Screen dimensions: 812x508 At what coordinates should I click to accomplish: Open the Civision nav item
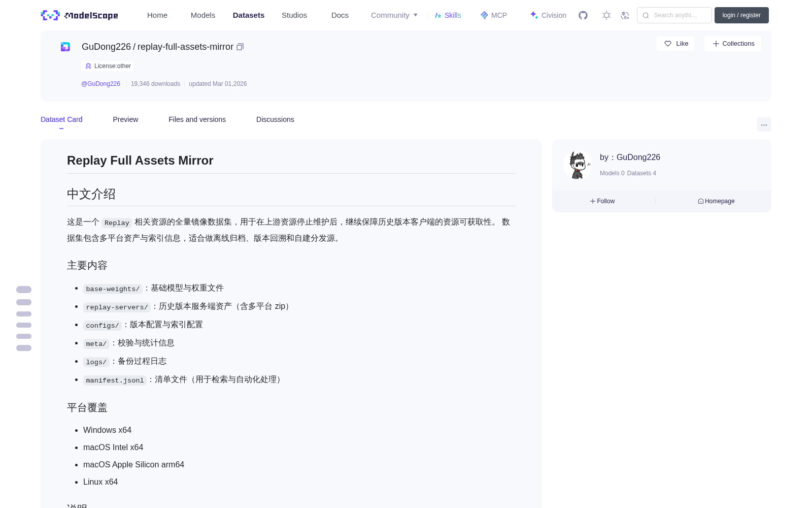(548, 15)
